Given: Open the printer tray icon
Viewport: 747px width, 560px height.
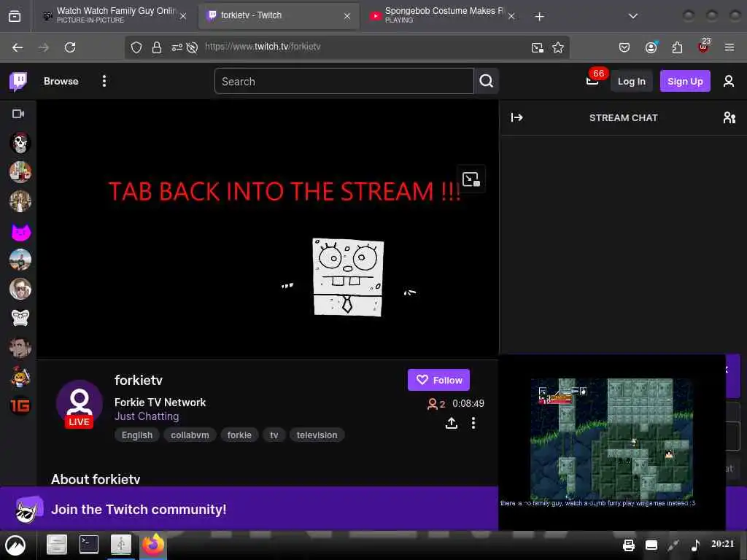Looking at the screenshot, I should (x=629, y=545).
